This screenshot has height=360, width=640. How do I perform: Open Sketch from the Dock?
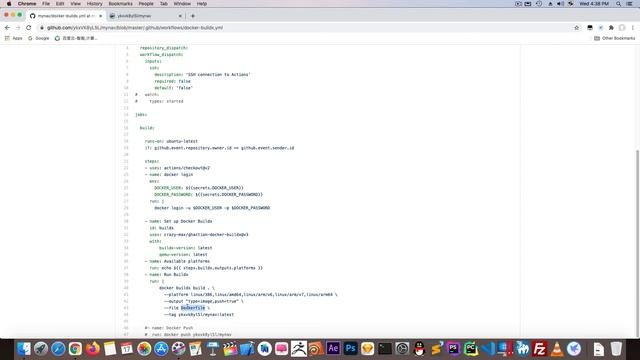pyautogui.click(x=367, y=349)
